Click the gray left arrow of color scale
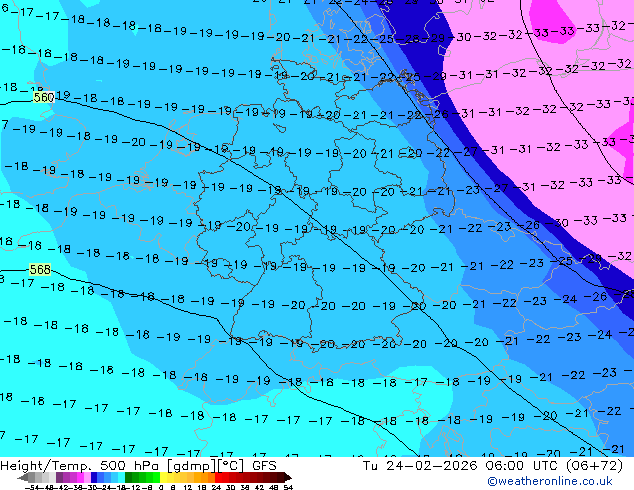This screenshot has height=490, width=634. [23, 477]
